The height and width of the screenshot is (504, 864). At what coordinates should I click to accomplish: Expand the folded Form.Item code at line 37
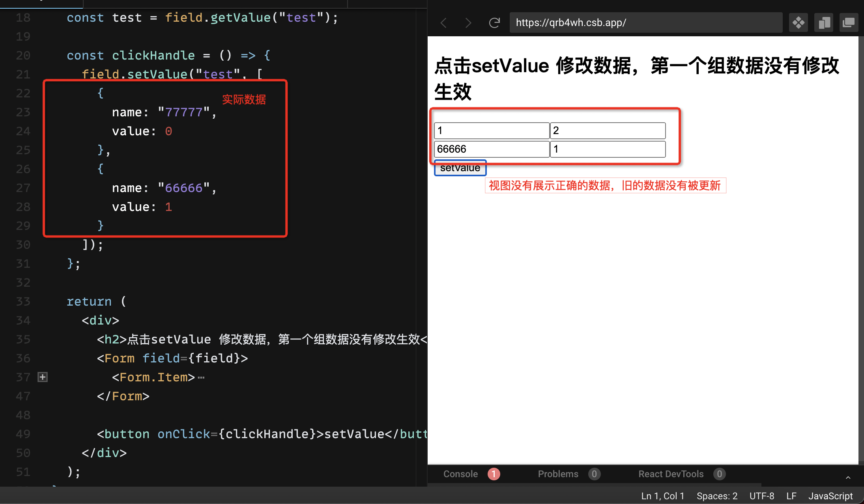pyautogui.click(x=43, y=377)
